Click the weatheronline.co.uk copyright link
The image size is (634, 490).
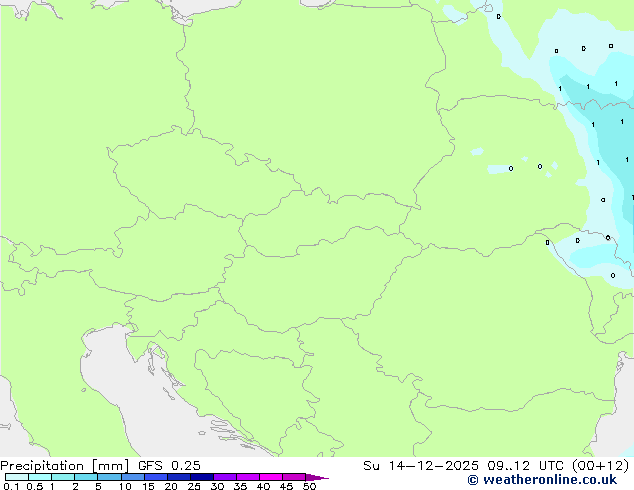coord(542,480)
